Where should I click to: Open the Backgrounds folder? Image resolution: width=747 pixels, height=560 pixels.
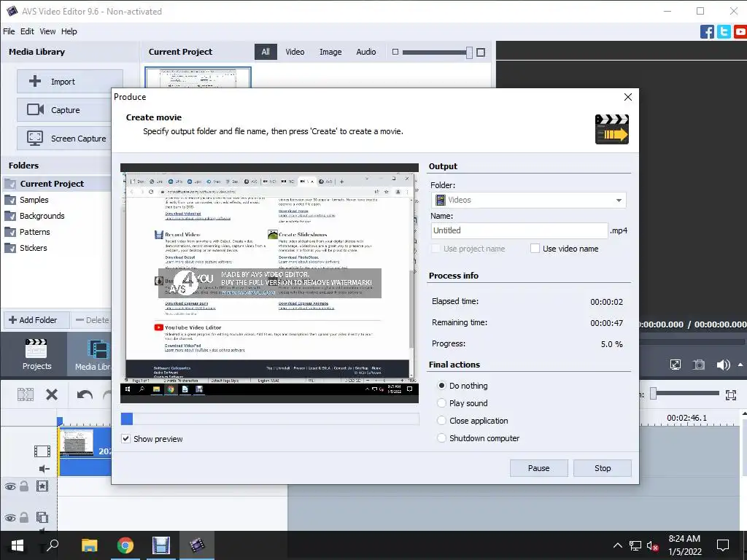42,216
